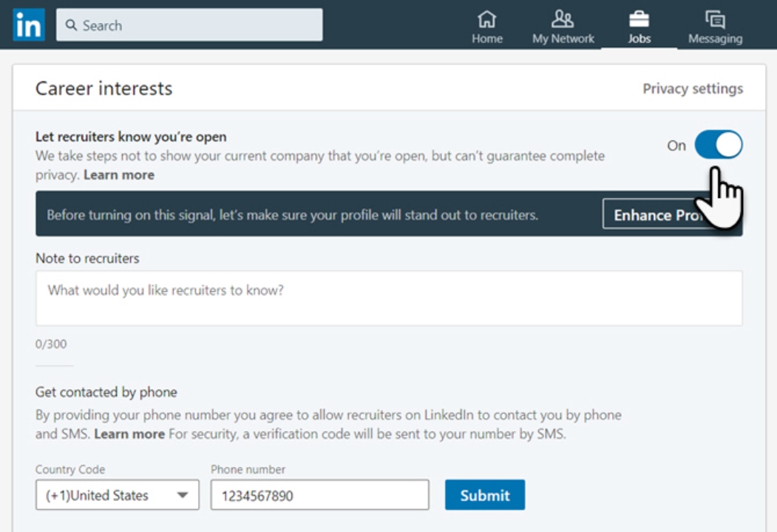777x532 pixels.
Task: Focus the Note to recruiters text box
Action: coord(389,299)
